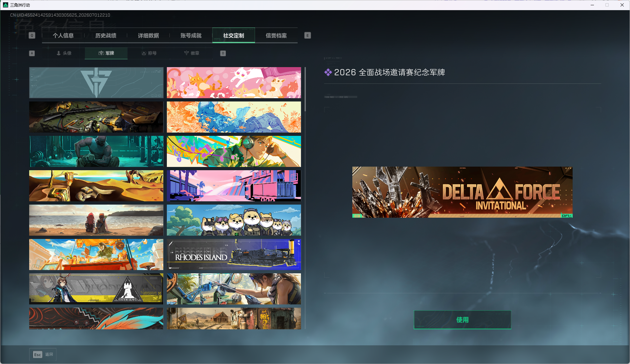Image resolution: width=630 pixels, height=364 pixels.
Task: Click the D next sub-tab key icon
Action: (x=223, y=53)
